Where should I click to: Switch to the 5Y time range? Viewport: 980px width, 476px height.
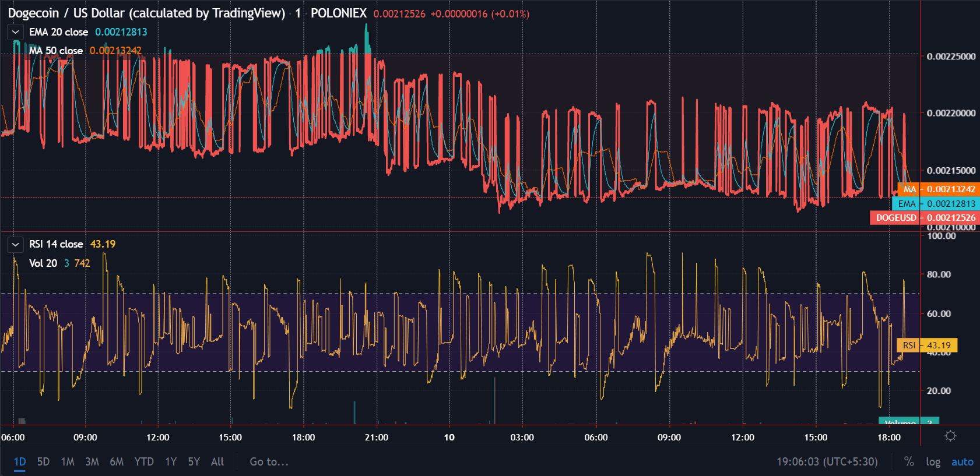pyautogui.click(x=194, y=461)
